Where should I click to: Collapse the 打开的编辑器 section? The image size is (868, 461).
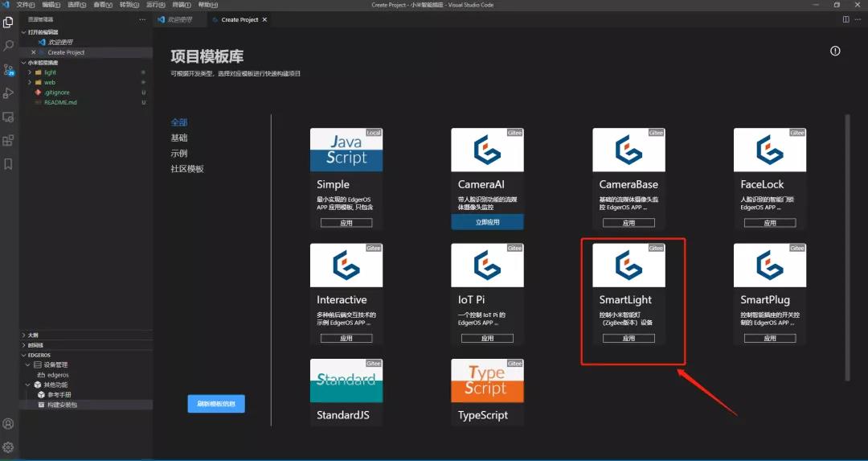point(23,32)
